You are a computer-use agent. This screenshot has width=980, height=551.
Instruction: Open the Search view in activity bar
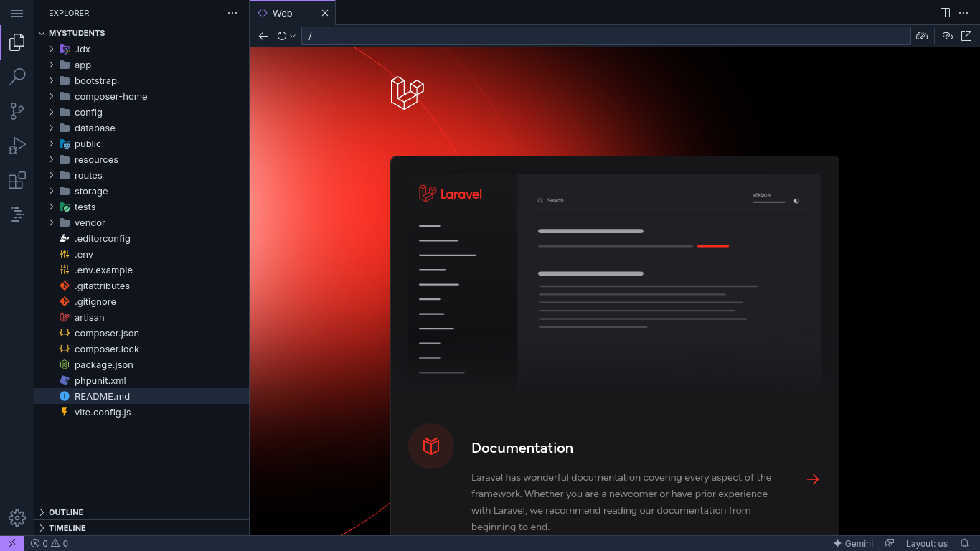coord(17,77)
